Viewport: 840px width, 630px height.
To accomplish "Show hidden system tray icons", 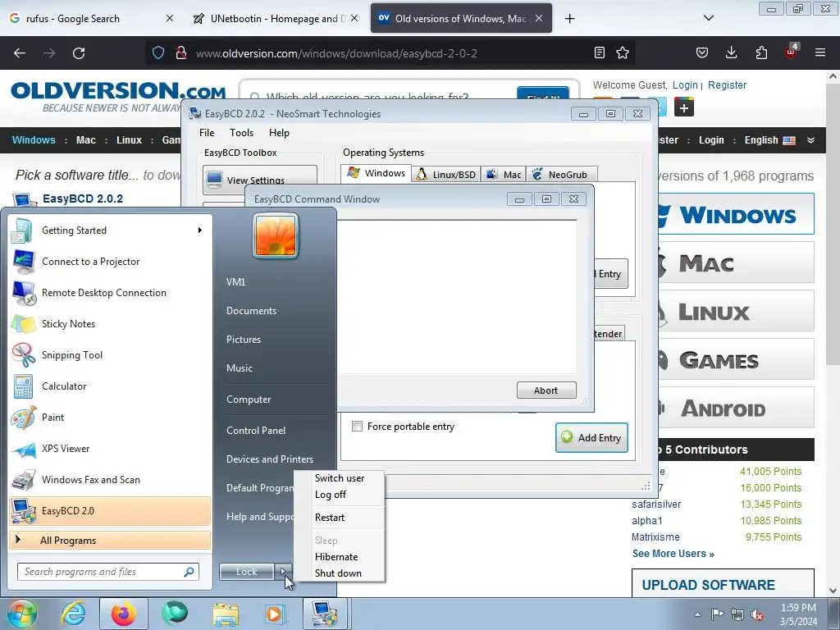I will point(697,614).
